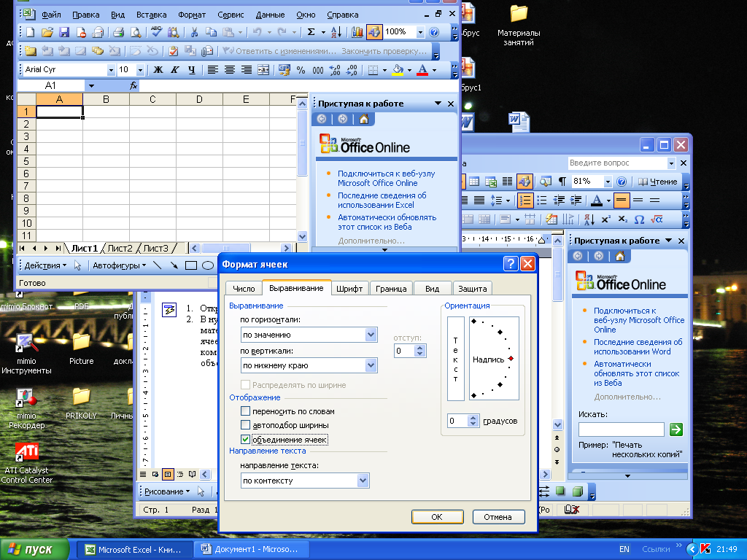747x560 pixels.
Task: Open the 'направление текста' dropdown
Action: [363, 481]
